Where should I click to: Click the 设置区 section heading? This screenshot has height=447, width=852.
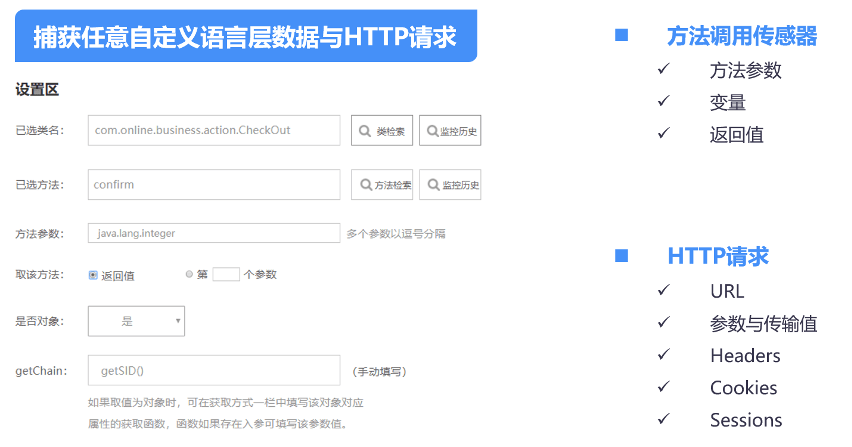tap(37, 90)
